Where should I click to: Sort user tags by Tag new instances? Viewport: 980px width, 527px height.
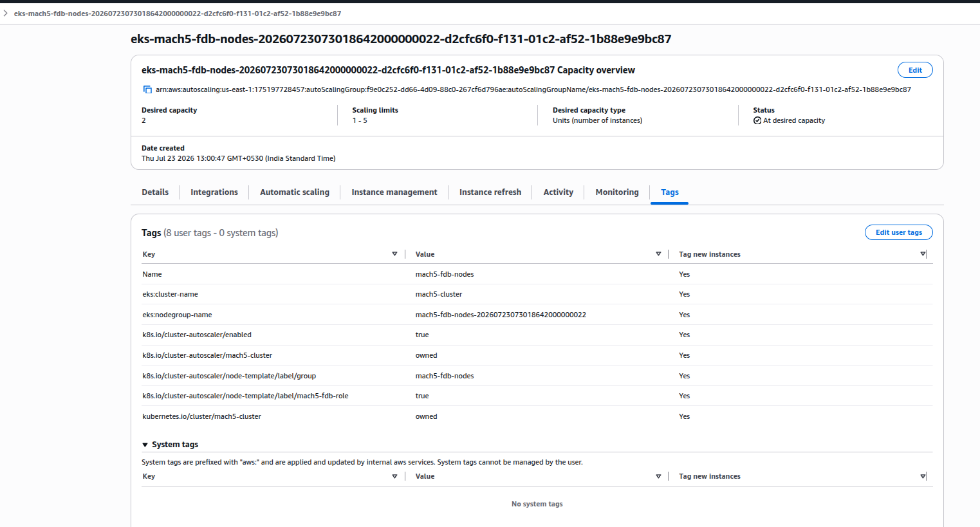[923, 254]
